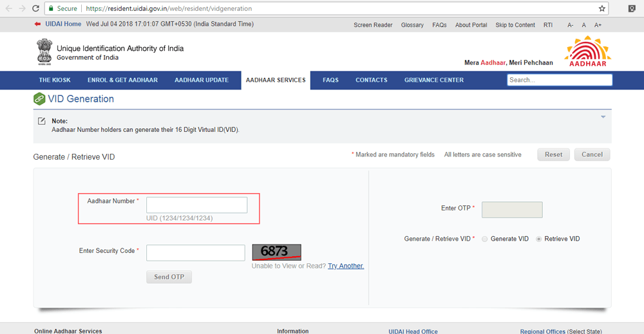Image resolution: width=644 pixels, height=334 pixels.
Task: Bookmark page with the star icon
Action: [602, 8]
